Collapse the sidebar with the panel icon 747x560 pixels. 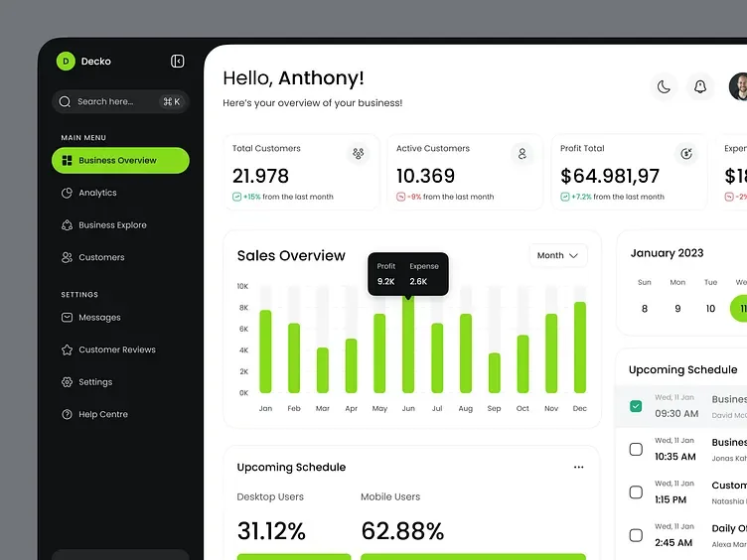(x=177, y=61)
